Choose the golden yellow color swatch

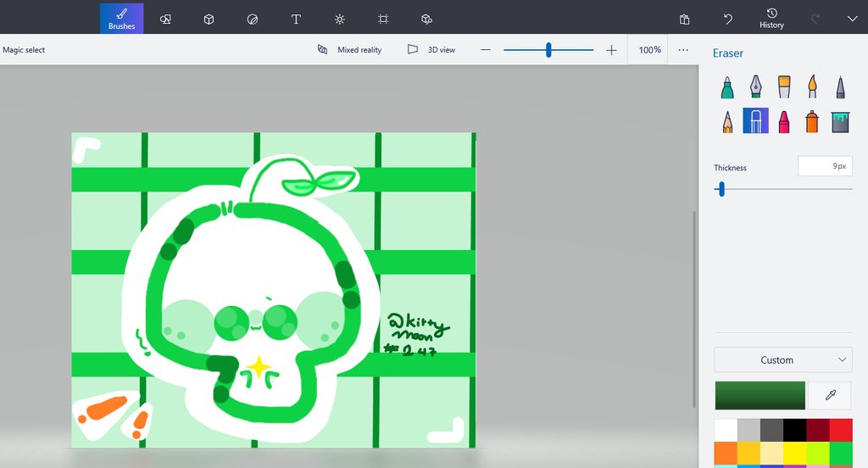coord(749,453)
